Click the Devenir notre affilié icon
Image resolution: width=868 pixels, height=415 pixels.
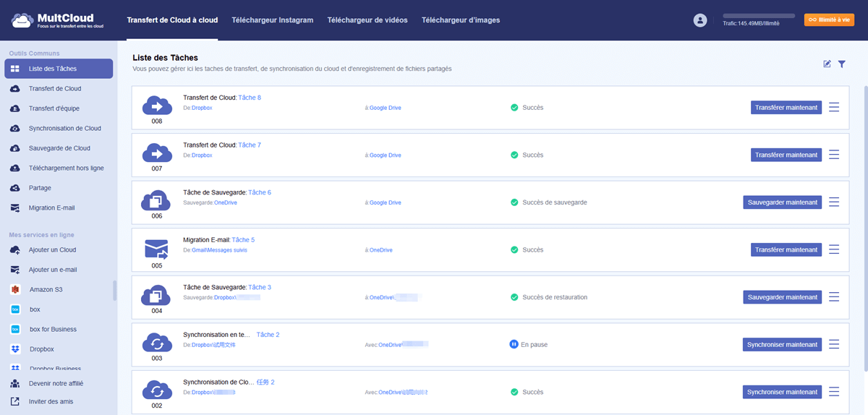click(x=15, y=383)
